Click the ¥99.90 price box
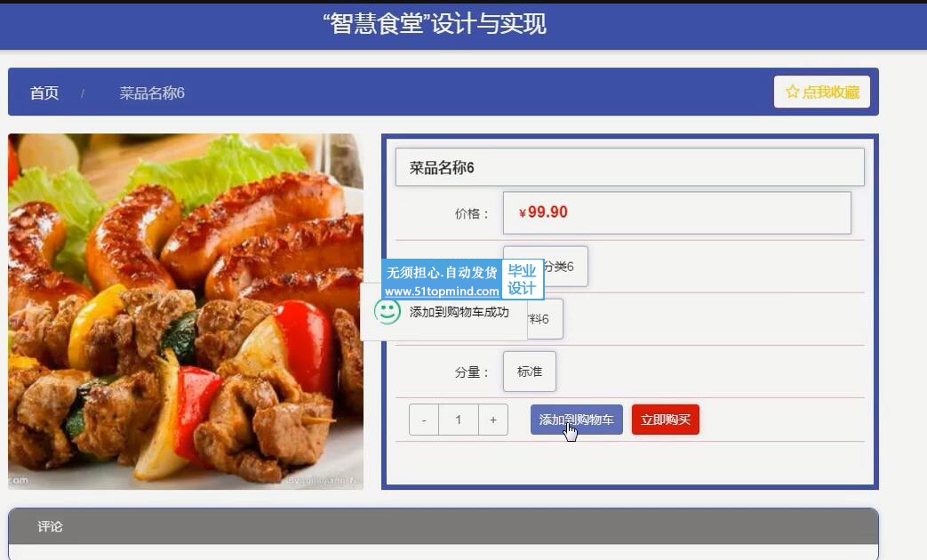This screenshot has width=927, height=560. tap(677, 212)
